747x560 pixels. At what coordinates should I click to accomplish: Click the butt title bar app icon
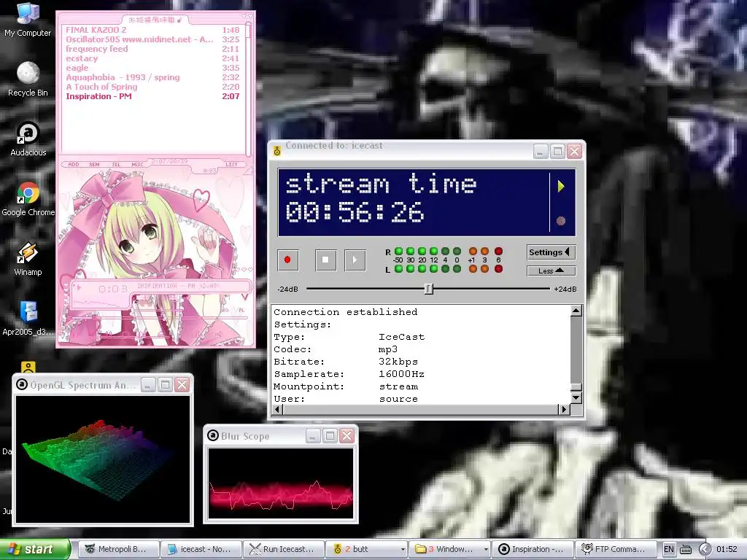pyautogui.click(x=276, y=152)
